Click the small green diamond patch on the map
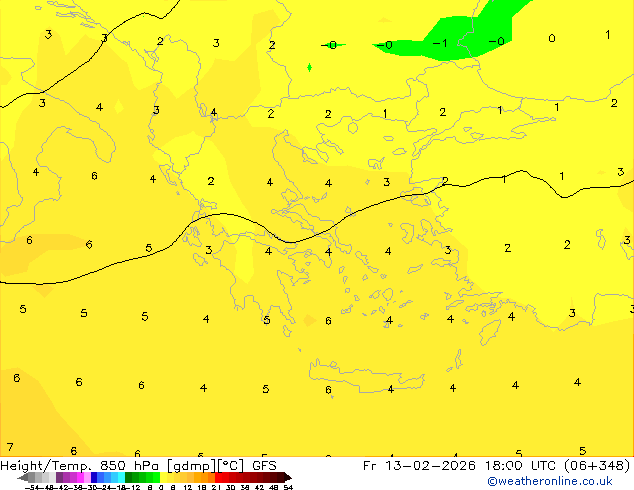Screen dimensions: 634x490 pos(309,68)
